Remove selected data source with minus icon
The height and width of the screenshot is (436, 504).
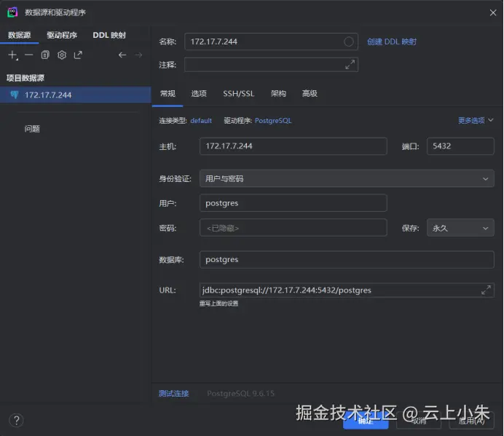click(29, 55)
